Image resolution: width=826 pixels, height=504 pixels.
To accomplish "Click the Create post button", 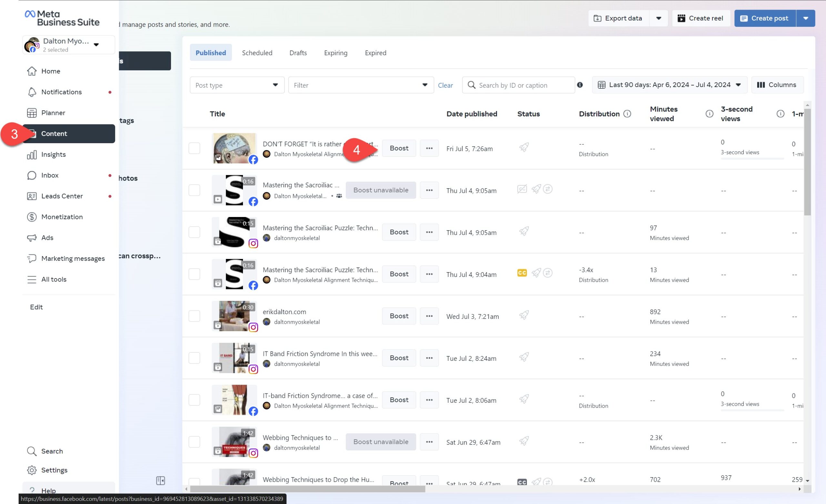I will (x=765, y=18).
